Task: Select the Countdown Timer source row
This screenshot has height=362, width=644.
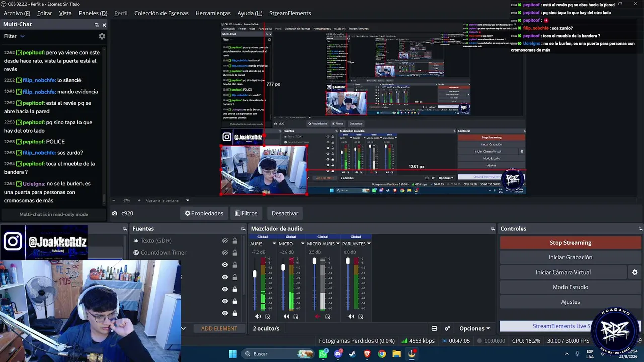Action: coord(186,253)
